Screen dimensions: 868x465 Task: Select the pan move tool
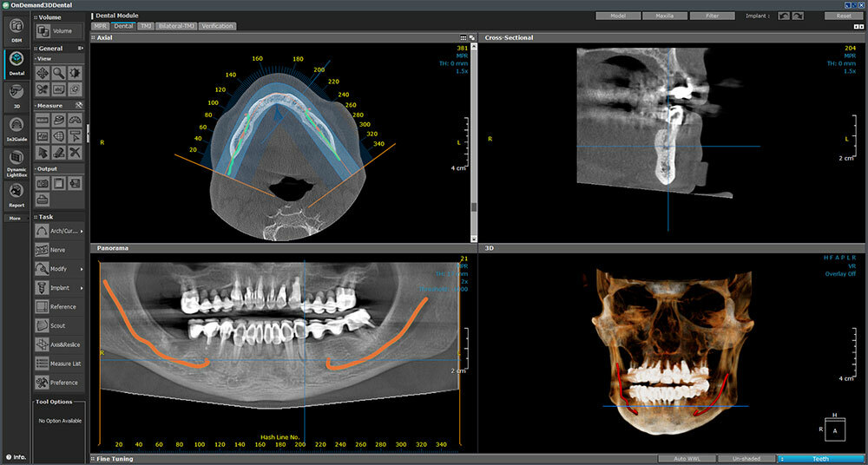[x=42, y=73]
